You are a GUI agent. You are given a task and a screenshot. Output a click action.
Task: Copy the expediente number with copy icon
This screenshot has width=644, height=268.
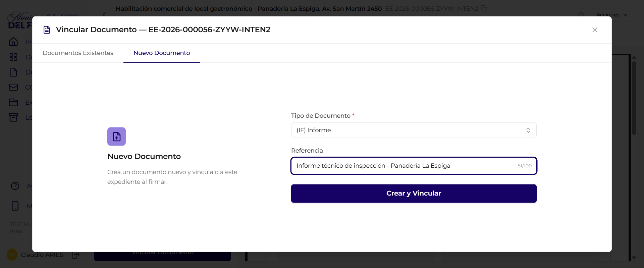484,8
